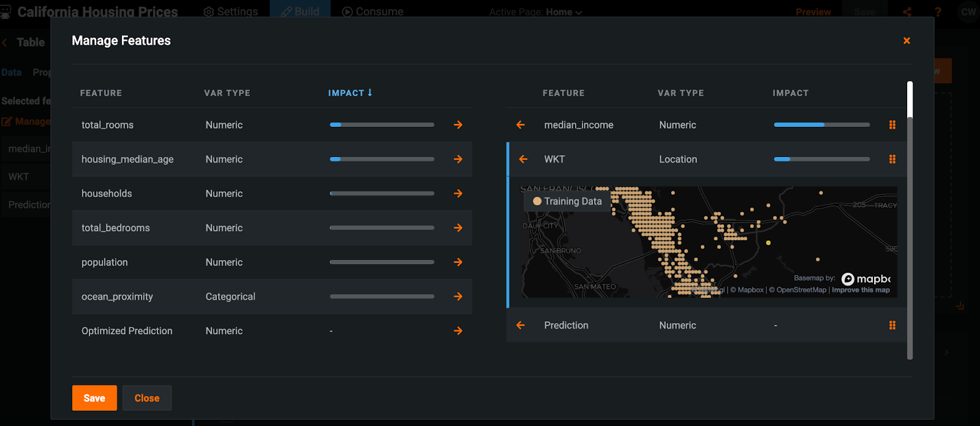Click the Manage link in the left panel
This screenshot has width=980, height=426.
tap(26, 121)
